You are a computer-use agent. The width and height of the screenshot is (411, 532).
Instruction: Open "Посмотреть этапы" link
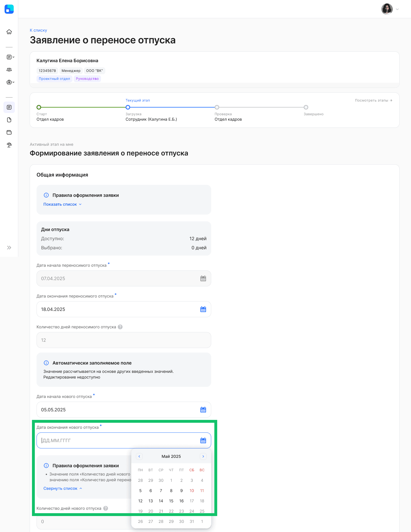[373, 100]
